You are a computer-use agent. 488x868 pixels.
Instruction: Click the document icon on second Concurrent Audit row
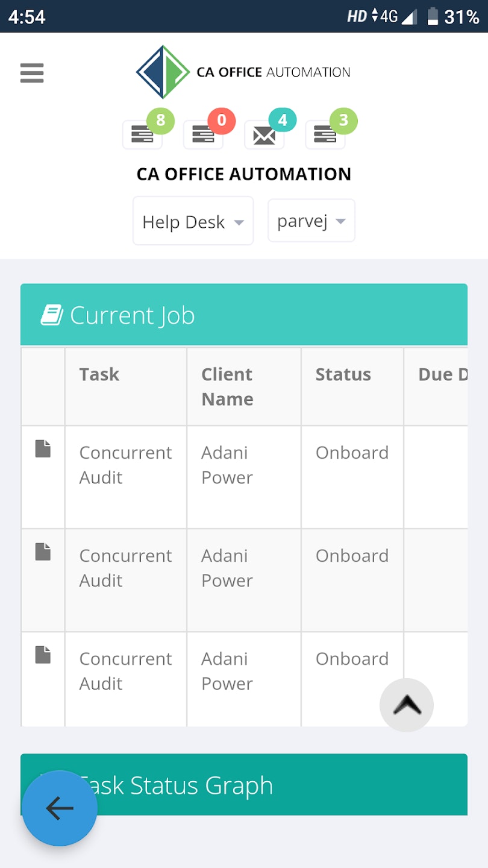coord(43,551)
